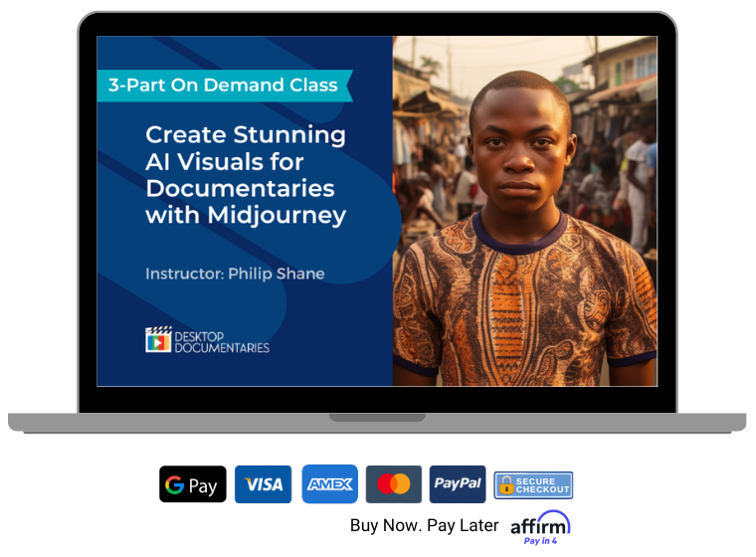The image size is (756, 557).
Task: Click the 'Buy Now. Pay Later' text
Action: tap(425, 525)
